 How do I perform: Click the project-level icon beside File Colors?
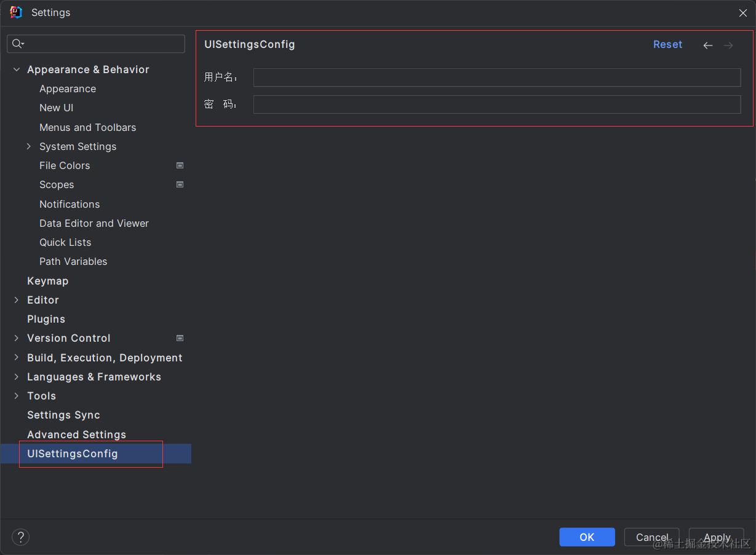pos(180,165)
